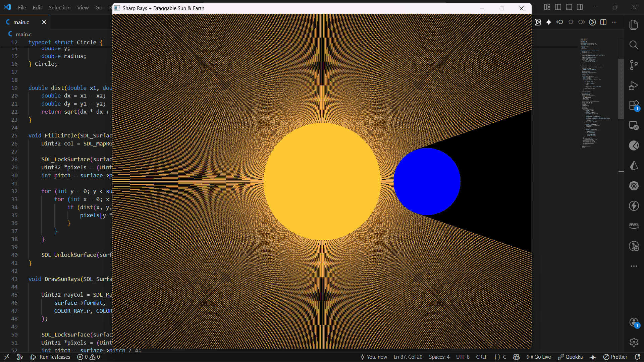Open the Extensions view with notification badge
The height and width of the screenshot is (362, 644).
point(634,105)
